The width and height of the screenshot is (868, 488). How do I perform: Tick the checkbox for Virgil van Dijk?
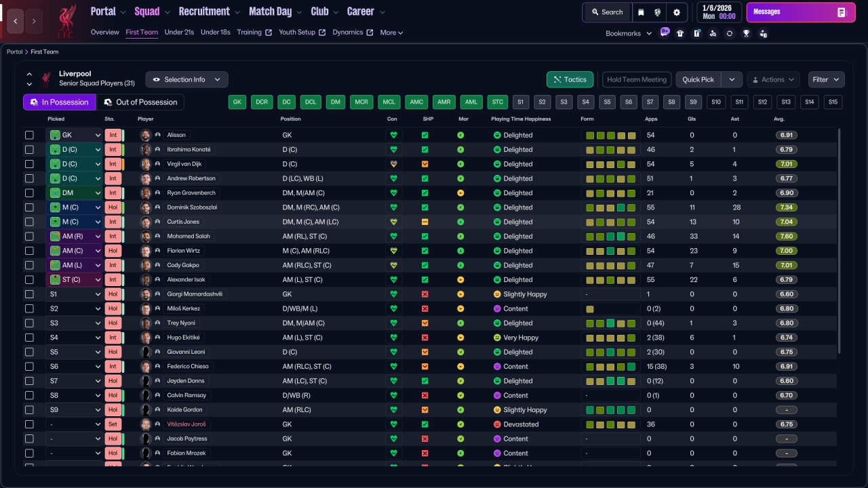coord(29,164)
